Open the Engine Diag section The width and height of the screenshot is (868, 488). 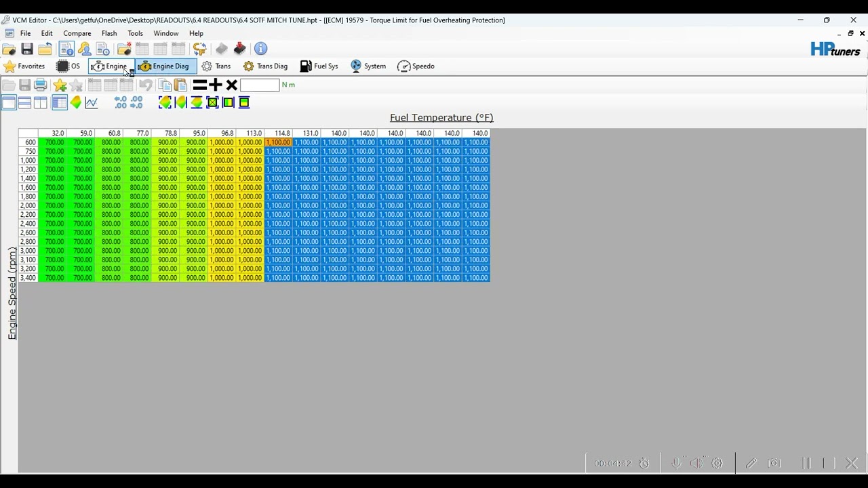pyautogui.click(x=164, y=66)
